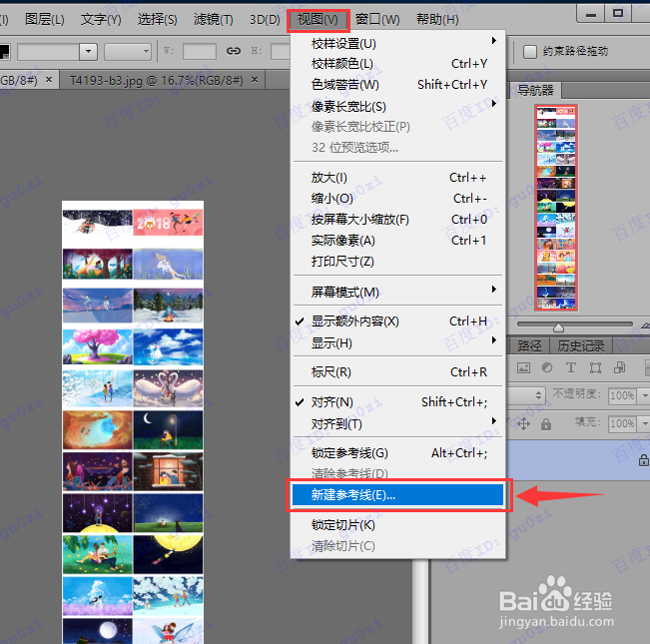Uncheck 对齐(N) snapping
The width and height of the screenshot is (650, 644).
click(398, 402)
